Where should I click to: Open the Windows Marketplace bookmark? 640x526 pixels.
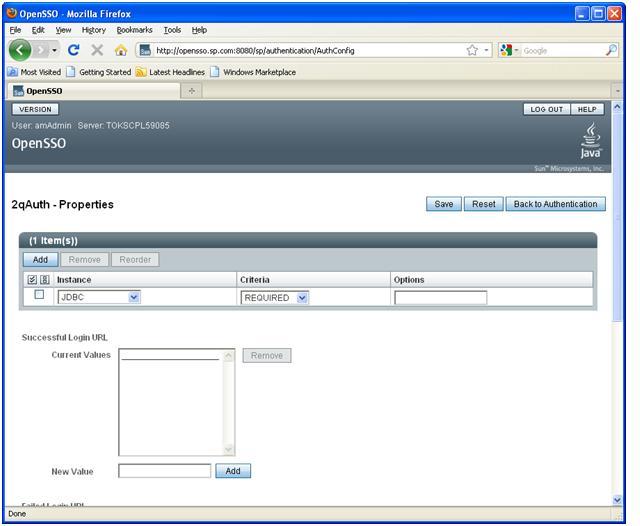(x=253, y=72)
